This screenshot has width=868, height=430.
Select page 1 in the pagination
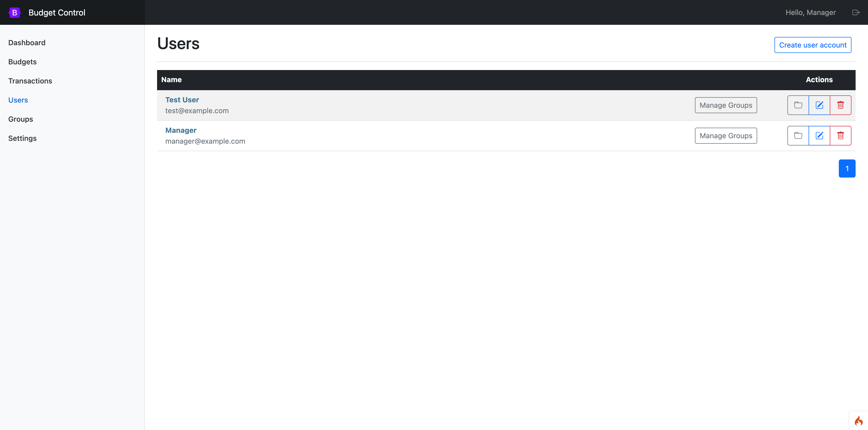(x=847, y=168)
